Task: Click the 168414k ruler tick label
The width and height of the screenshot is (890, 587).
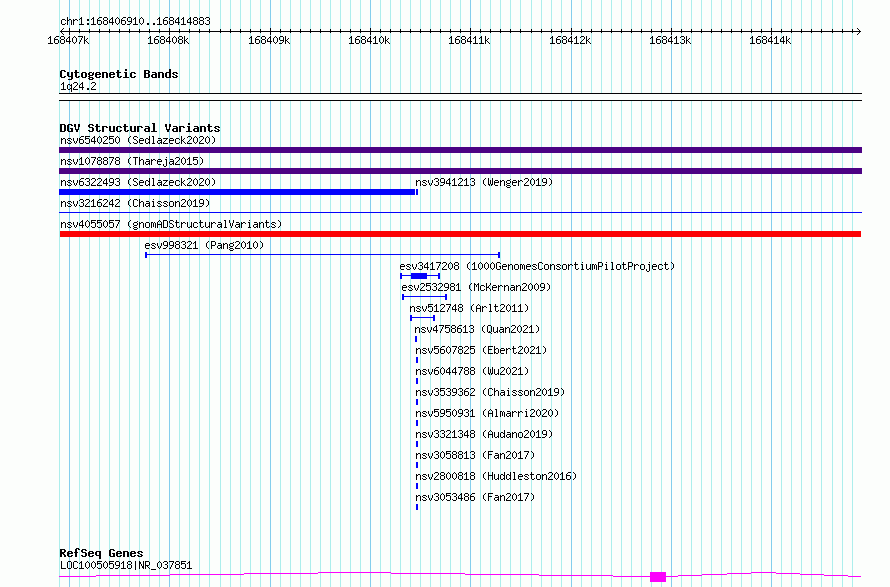Action: [x=770, y=40]
